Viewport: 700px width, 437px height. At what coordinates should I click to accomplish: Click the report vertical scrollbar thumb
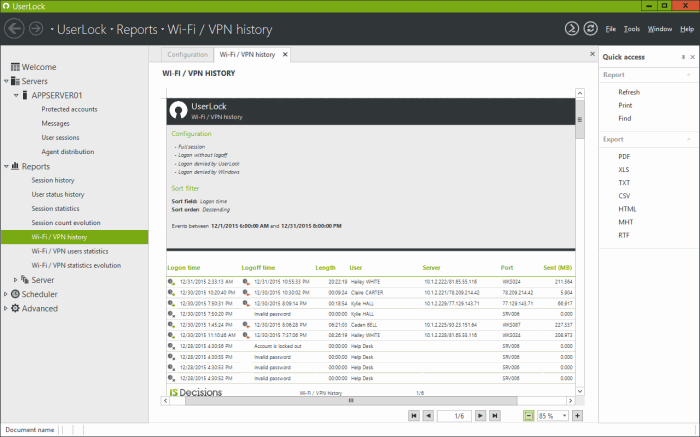click(x=580, y=119)
